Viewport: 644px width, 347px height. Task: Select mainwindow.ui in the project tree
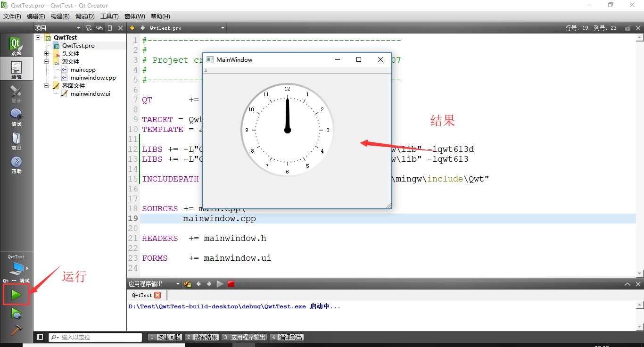(x=86, y=93)
